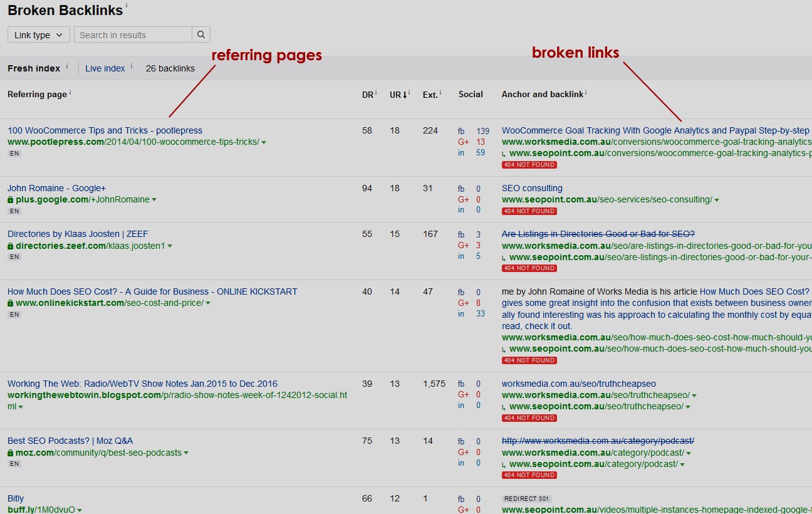
Task: Open the SEO consulting anchor link
Action: point(532,189)
